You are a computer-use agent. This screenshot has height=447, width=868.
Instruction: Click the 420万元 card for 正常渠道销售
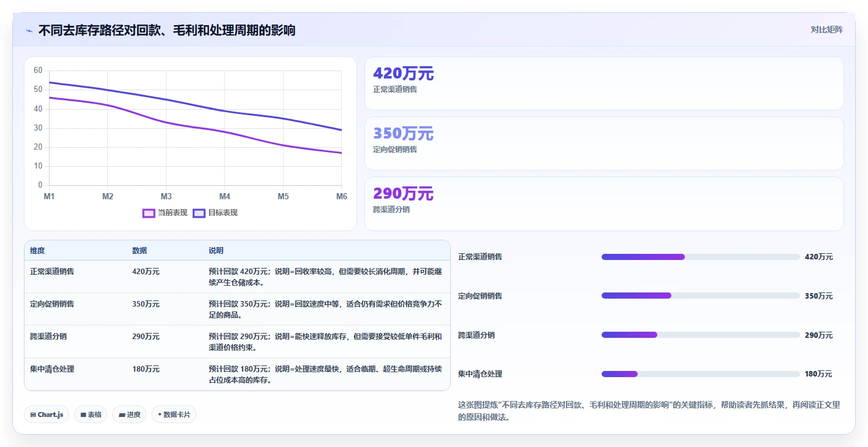(604, 83)
